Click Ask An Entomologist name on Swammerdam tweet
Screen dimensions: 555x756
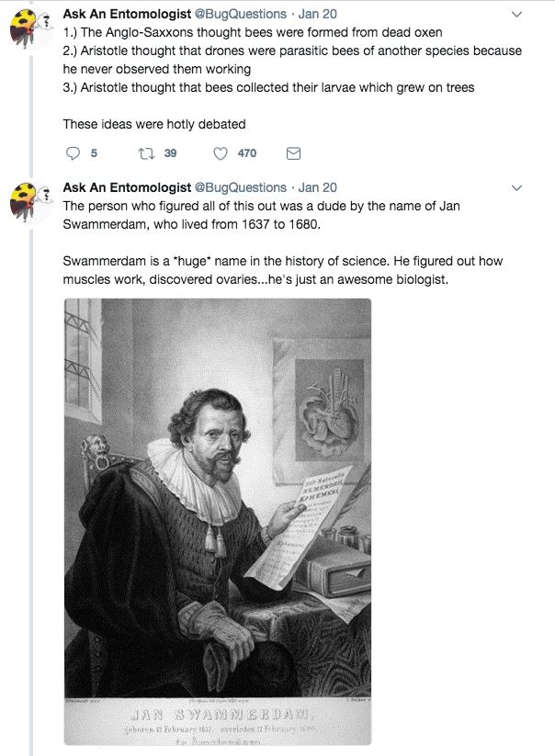(x=127, y=188)
